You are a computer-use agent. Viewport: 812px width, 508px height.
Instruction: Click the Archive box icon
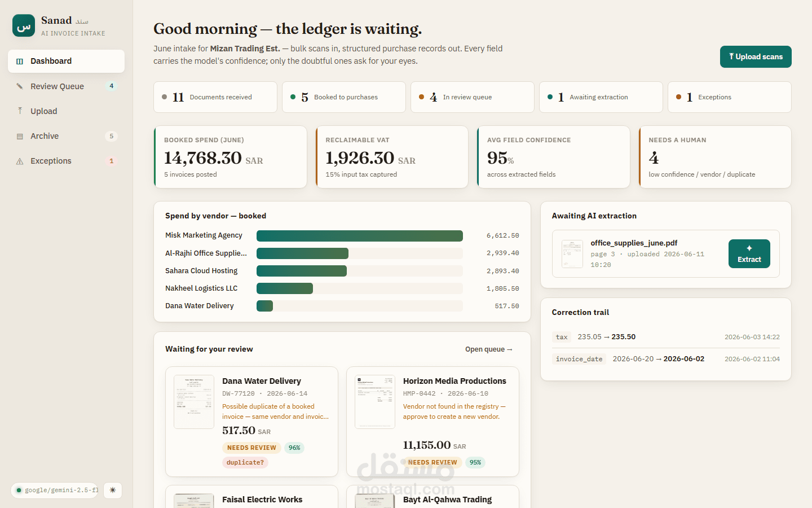coord(20,136)
